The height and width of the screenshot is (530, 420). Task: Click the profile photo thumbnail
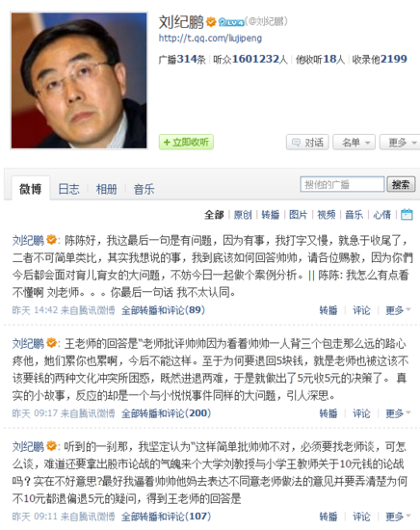[79, 80]
